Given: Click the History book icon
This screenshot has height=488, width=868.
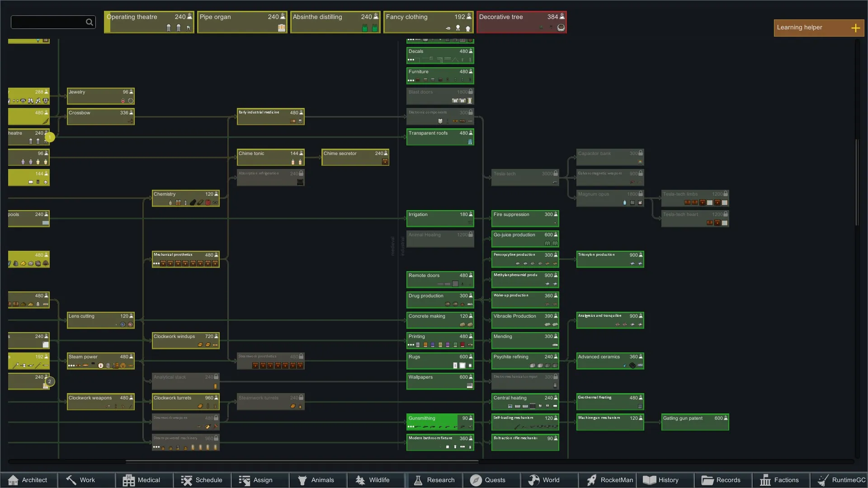Looking at the screenshot, I should point(650,480).
